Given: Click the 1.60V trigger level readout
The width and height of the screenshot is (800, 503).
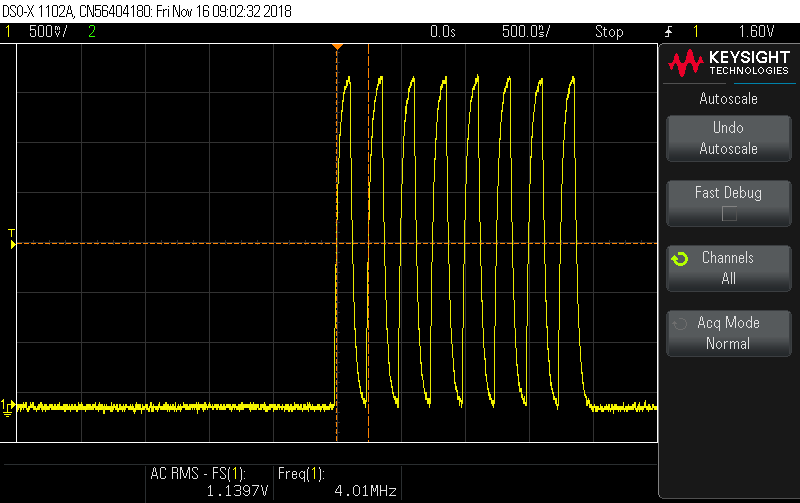Looking at the screenshot, I should tap(757, 32).
